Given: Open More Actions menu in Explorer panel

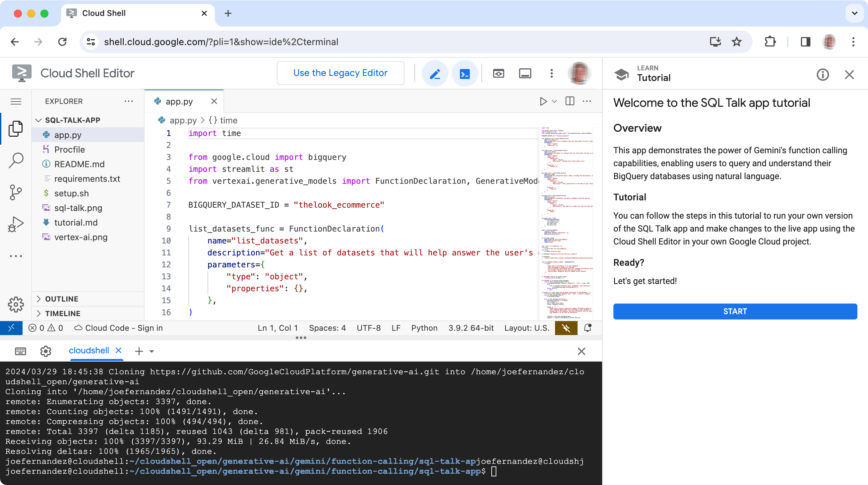Looking at the screenshot, I should (x=129, y=101).
